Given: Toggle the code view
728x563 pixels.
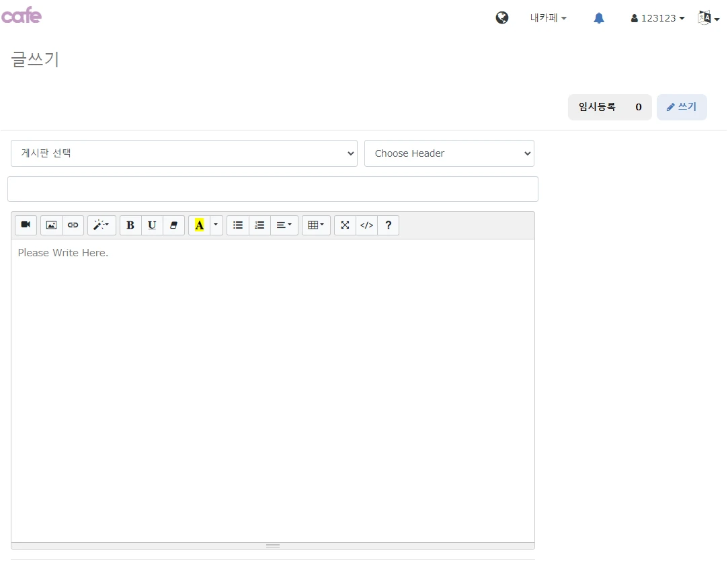Looking at the screenshot, I should click(367, 225).
